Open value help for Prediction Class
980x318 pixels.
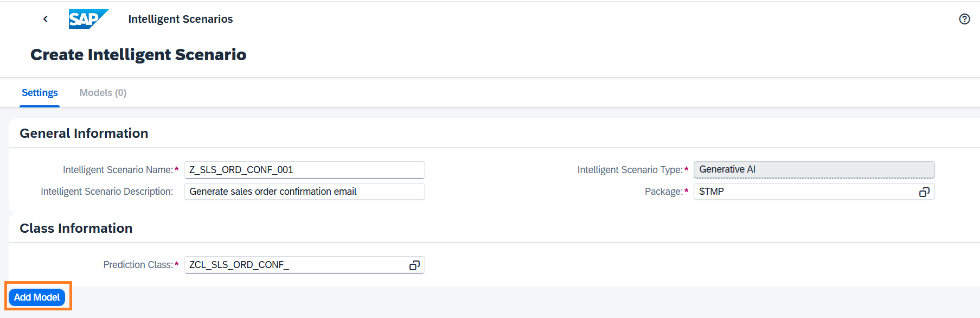click(414, 265)
